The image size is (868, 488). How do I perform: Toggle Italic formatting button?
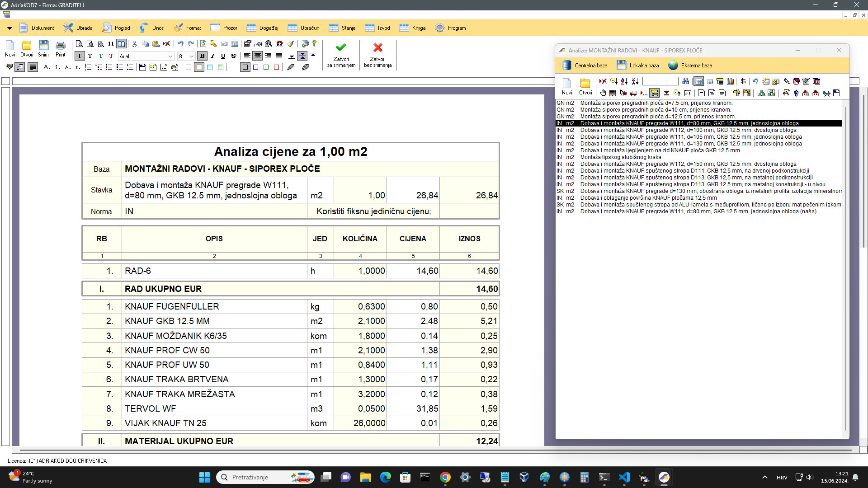(213, 56)
